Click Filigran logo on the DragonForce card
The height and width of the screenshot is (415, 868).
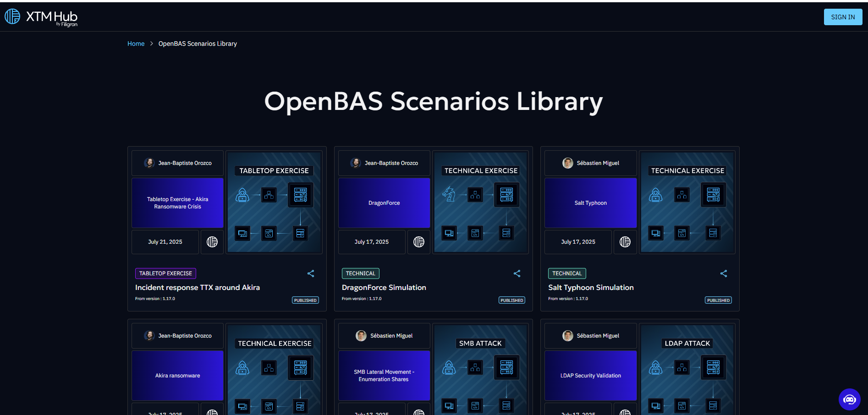coord(418,242)
